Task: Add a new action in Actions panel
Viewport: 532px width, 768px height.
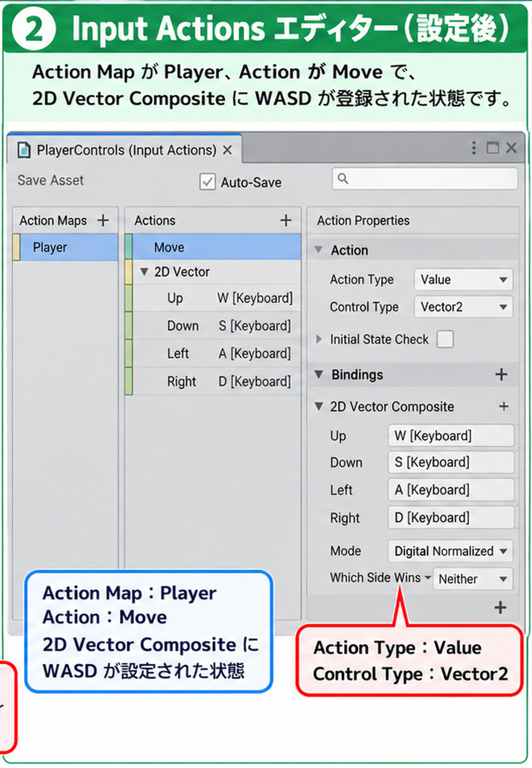Action: (x=285, y=220)
